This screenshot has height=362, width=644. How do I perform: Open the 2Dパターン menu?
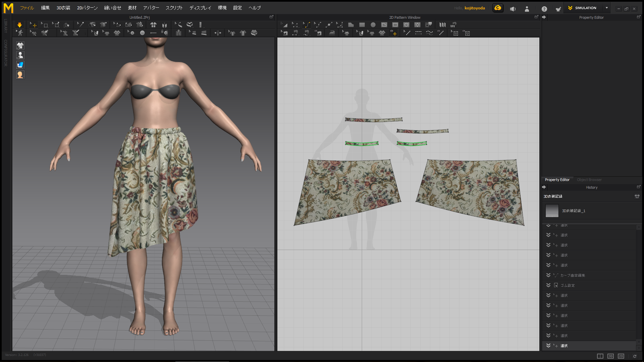coord(87,8)
